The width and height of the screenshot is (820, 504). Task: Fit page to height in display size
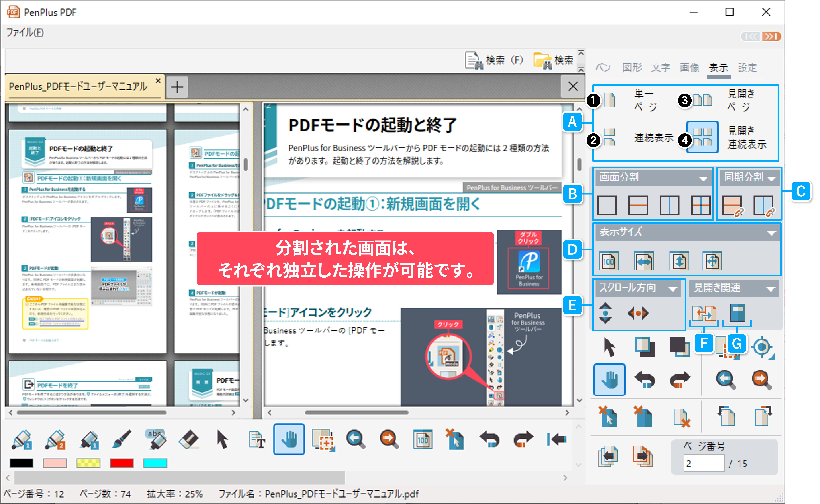coord(679,261)
